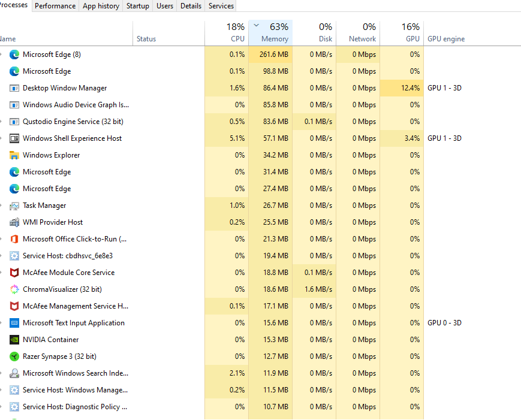The height and width of the screenshot is (420, 521).
Task: Sort by the GPU engine column header
Action: click(x=446, y=39)
